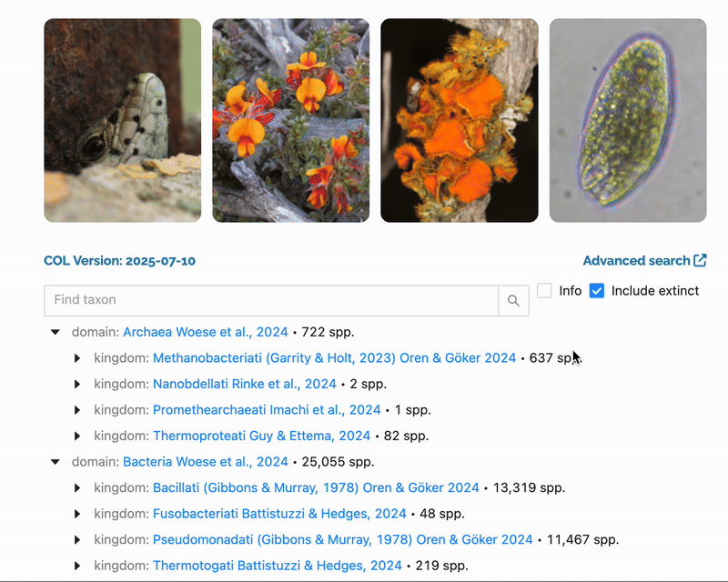Open Archaea Woese et al. link
Image resolution: width=728 pixels, height=582 pixels.
click(x=205, y=332)
